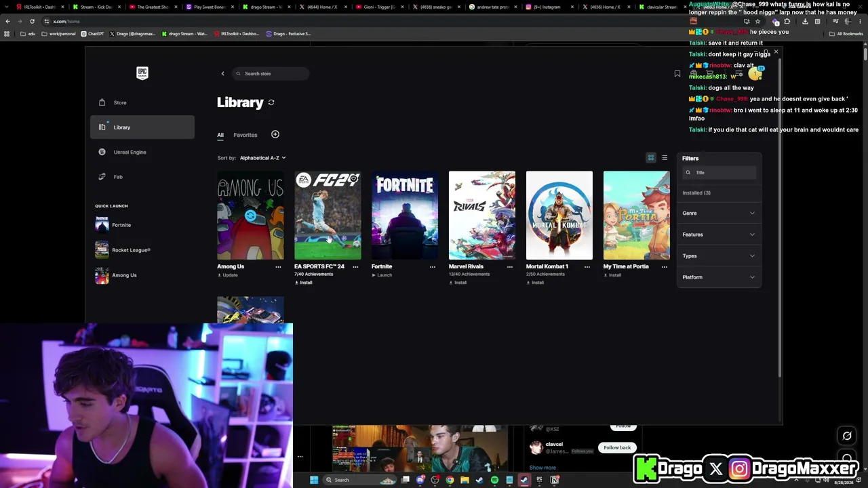Switch to the Instagram browser tab
868x488 pixels.
click(549, 7)
